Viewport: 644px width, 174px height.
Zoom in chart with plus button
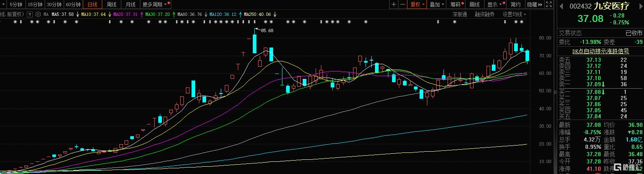click(394, 4)
